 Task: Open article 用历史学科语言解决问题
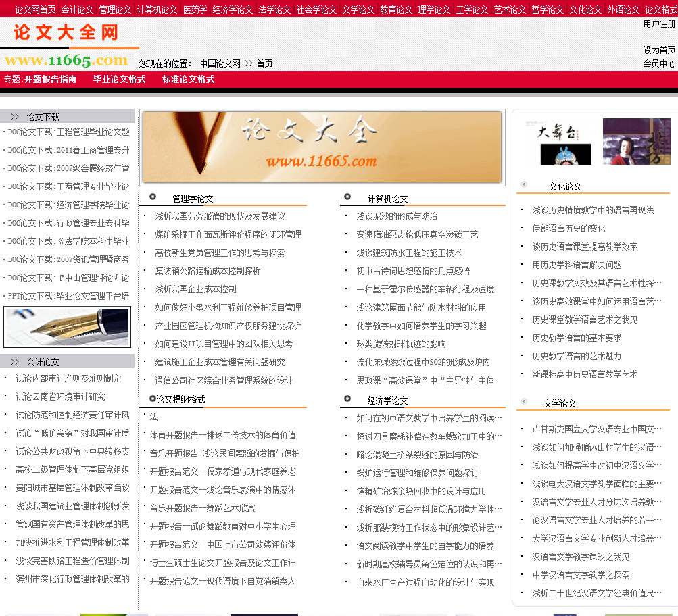pyautogui.click(x=577, y=265)
